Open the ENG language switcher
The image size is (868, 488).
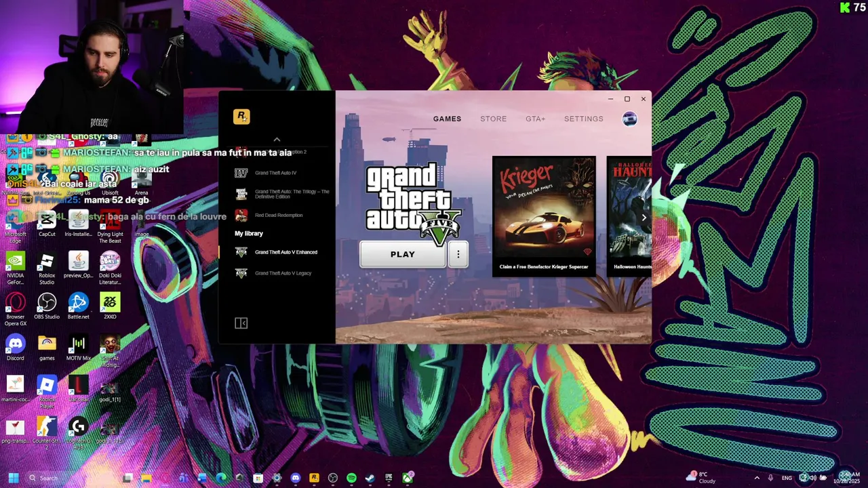point(787,478)
